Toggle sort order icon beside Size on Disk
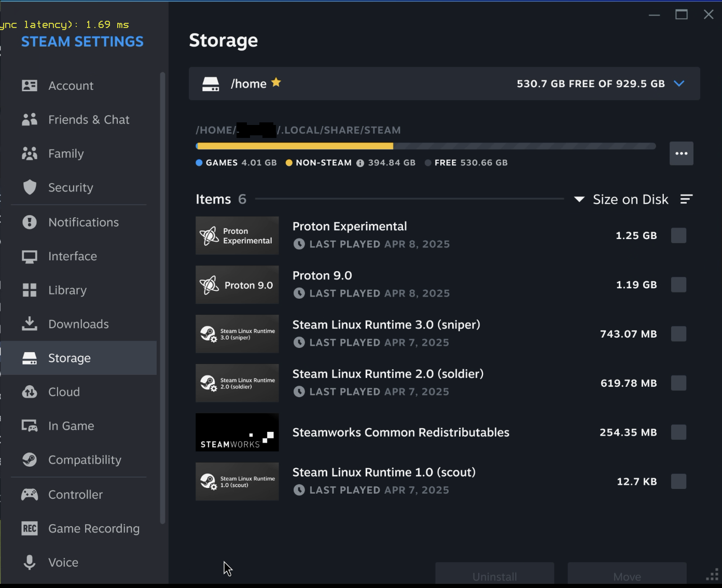 (686, 199)
